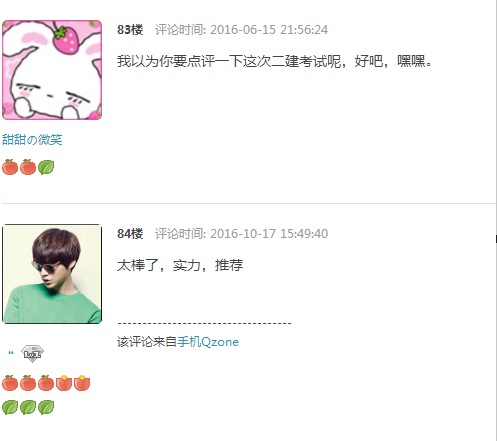Open the 手机Qzone link
The height and width of the screenshot is (441, 497).
(208, 342)
